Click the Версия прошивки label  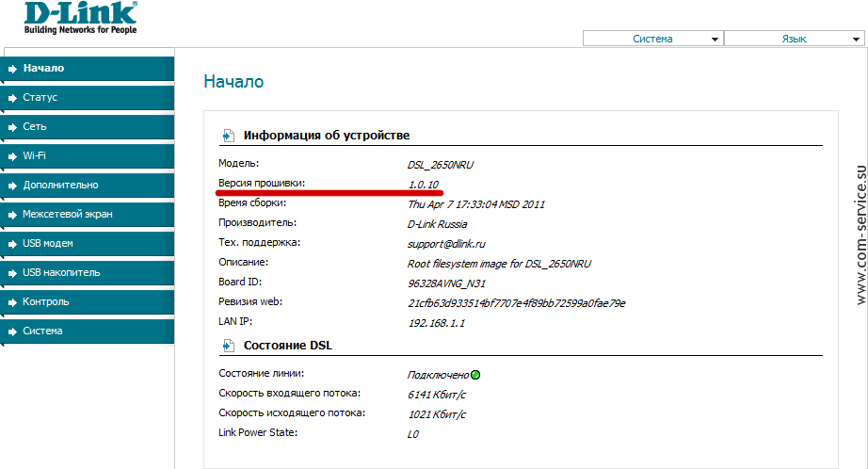(262, 183)
